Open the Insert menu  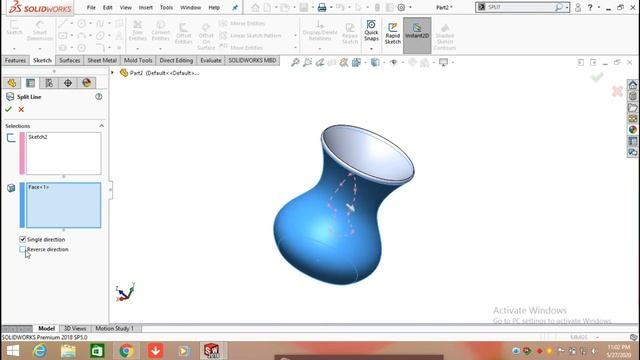coord(146,7)
